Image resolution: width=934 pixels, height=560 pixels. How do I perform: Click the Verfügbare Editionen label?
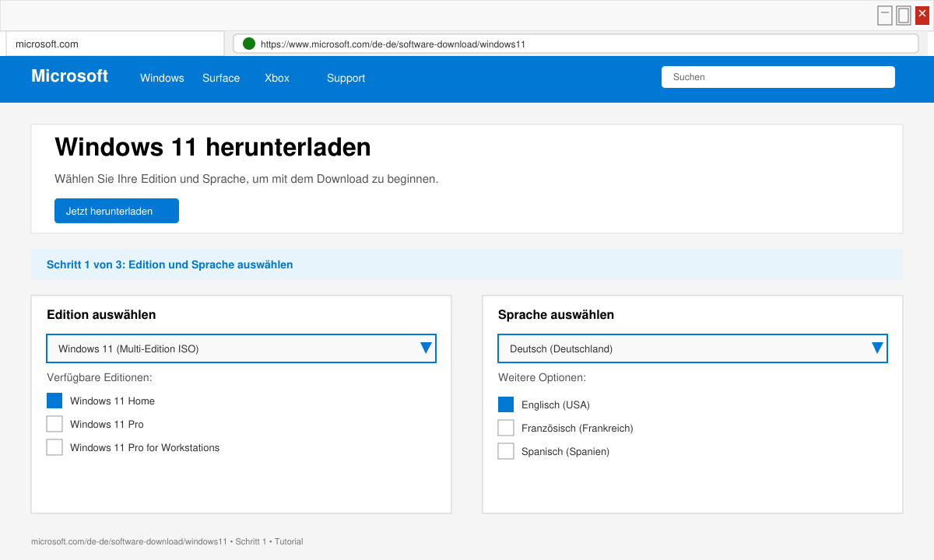(100, 377)
